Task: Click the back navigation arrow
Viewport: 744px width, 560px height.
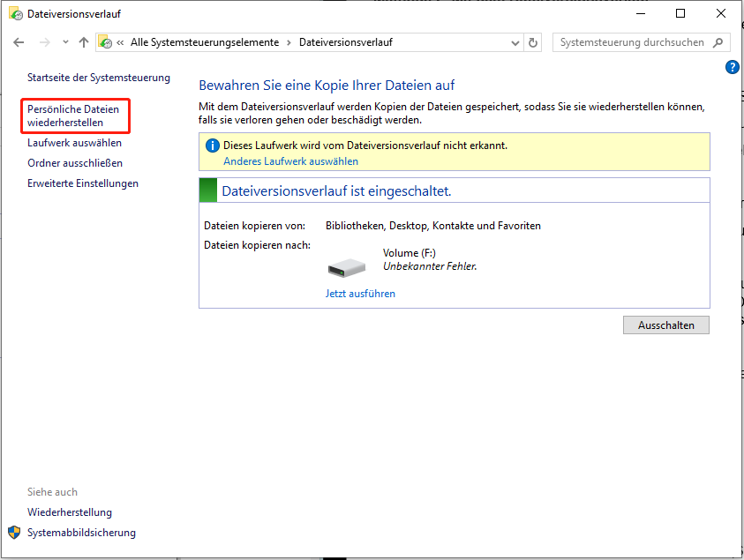Action: point(19,42)
